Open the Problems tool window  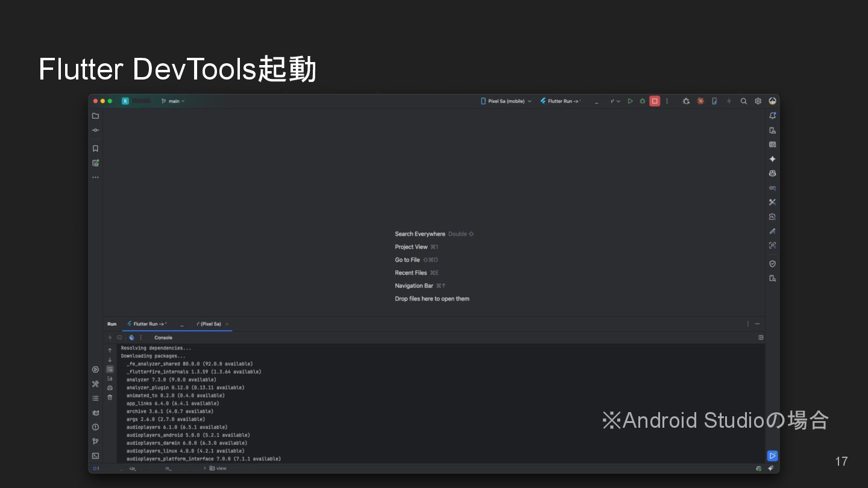point(95,427)
